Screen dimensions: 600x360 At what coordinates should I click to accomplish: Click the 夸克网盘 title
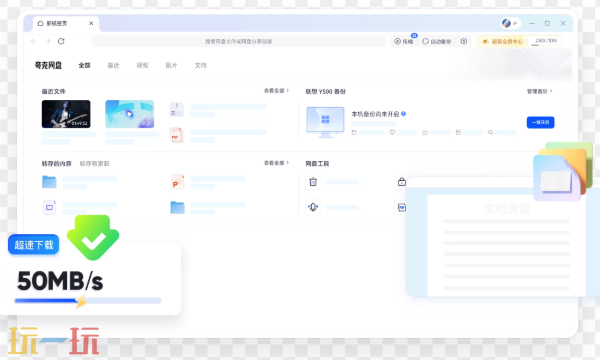(48, 65)
